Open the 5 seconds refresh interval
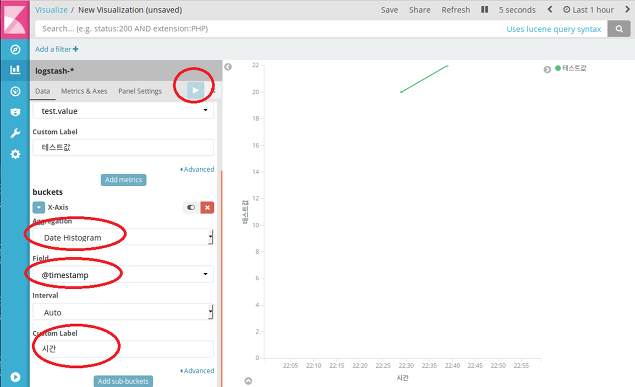The width and height of the screenshot is (635, 387). (517, 10)
